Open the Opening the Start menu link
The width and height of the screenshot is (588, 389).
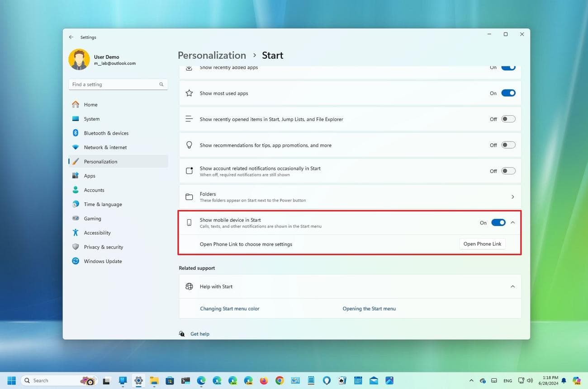click(369, 309)
